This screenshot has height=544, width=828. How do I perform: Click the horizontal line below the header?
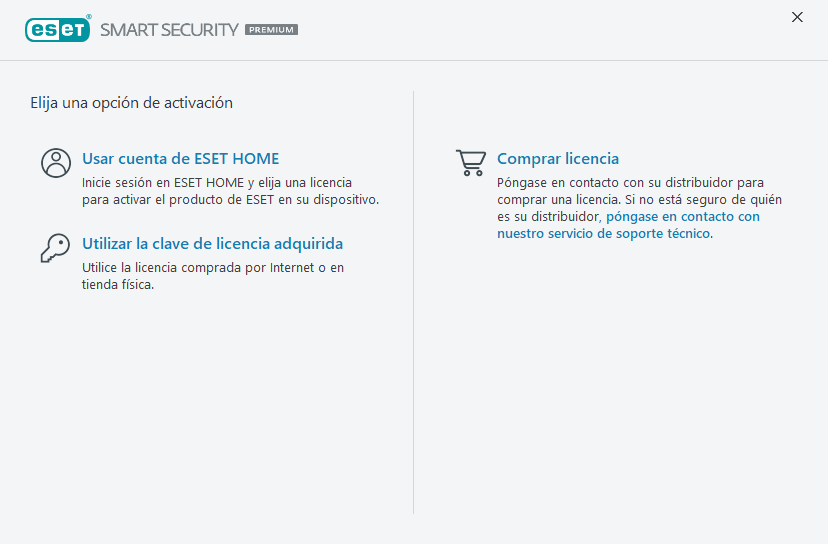[414, 61]
